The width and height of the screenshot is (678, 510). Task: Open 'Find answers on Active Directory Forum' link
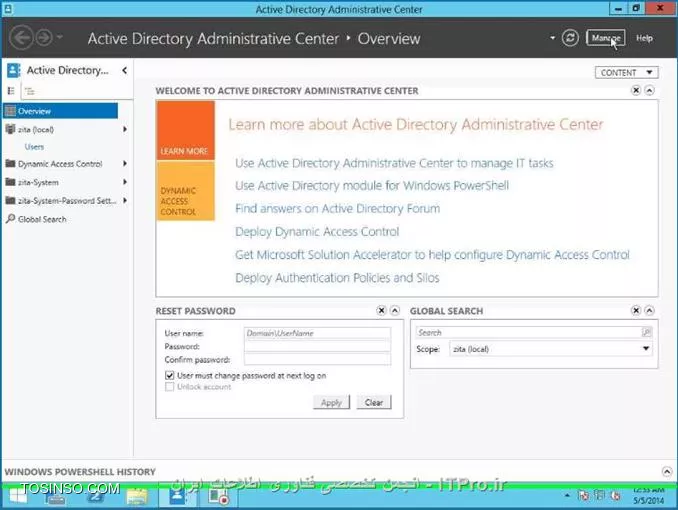tap(337, 208)
